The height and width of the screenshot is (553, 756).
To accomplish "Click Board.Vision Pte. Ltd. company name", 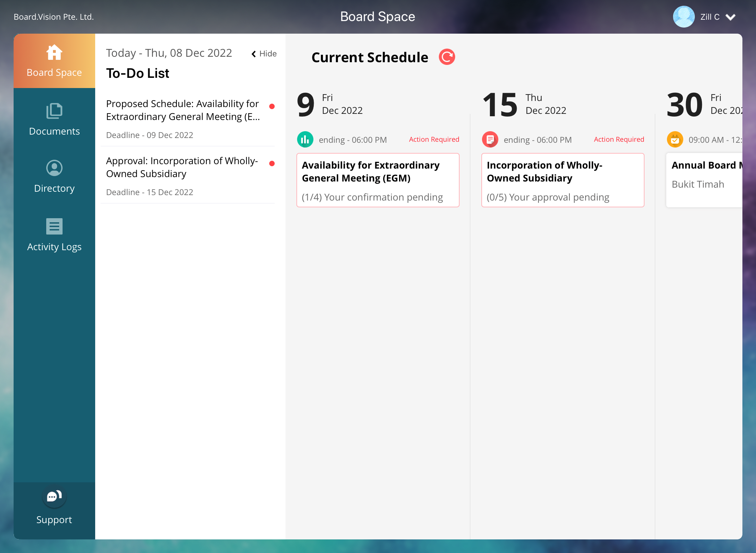I will (x=54, y=17).
